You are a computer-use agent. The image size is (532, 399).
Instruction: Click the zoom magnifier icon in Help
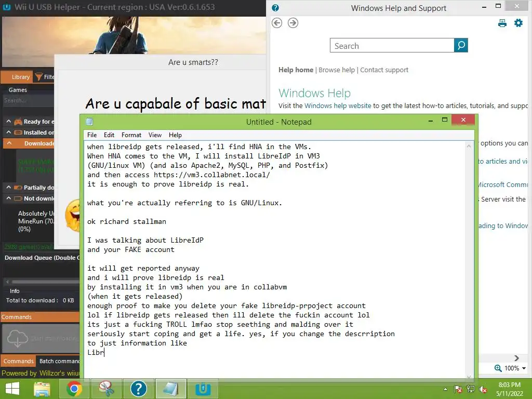tap(498, 368)
